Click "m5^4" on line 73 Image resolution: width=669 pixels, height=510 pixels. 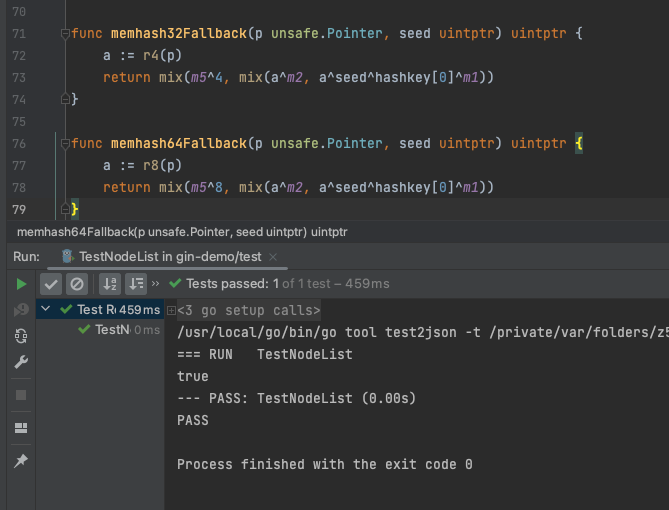coord(207,78)
